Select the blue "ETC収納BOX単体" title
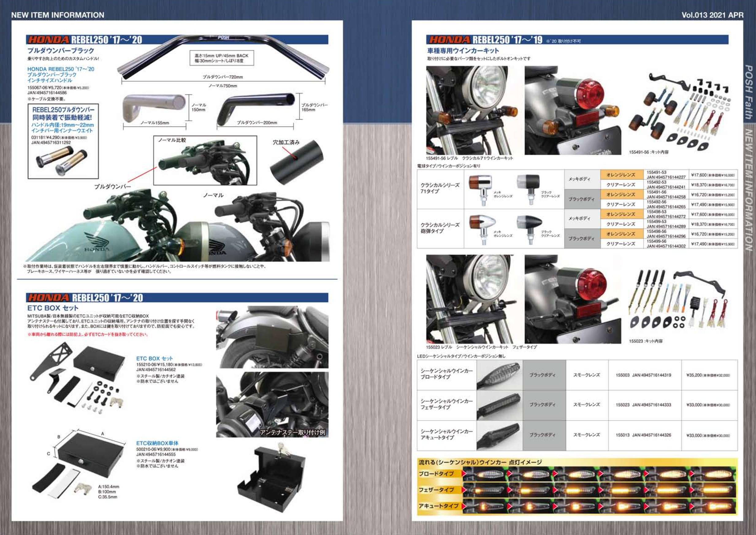This screenshot has width=756, height=535. (x=158, y=443)
